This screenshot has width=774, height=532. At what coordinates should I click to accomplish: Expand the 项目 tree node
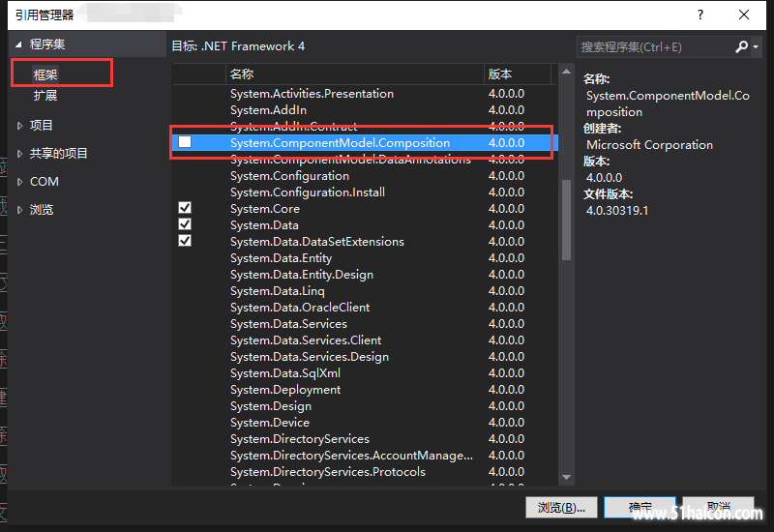pos(19,126)
